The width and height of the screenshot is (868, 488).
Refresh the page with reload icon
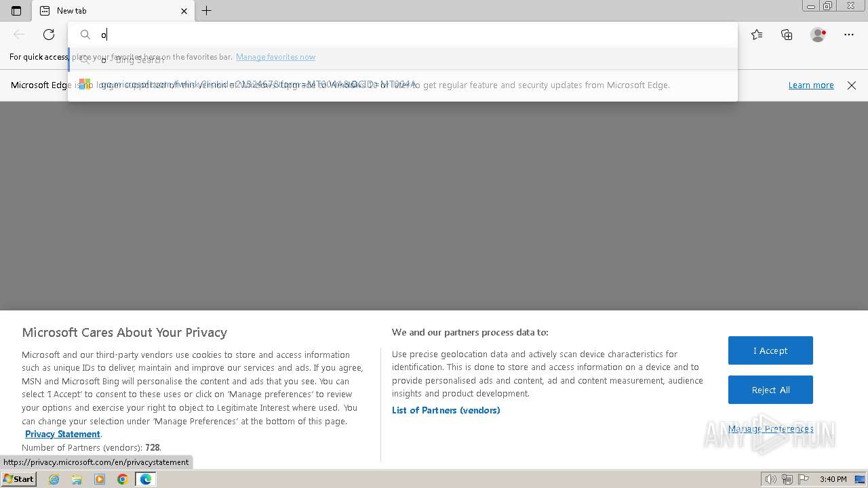pyautogui.click(x=49, y=35)
